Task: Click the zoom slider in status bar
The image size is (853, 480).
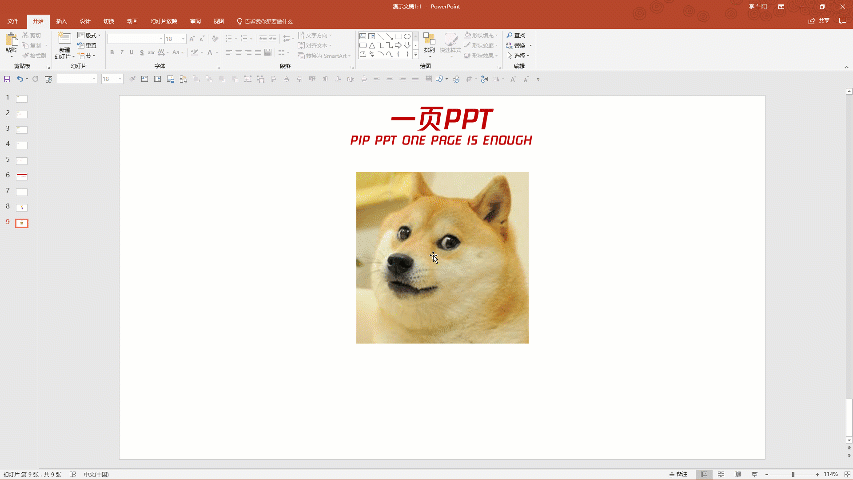Action: coord(793,474)
